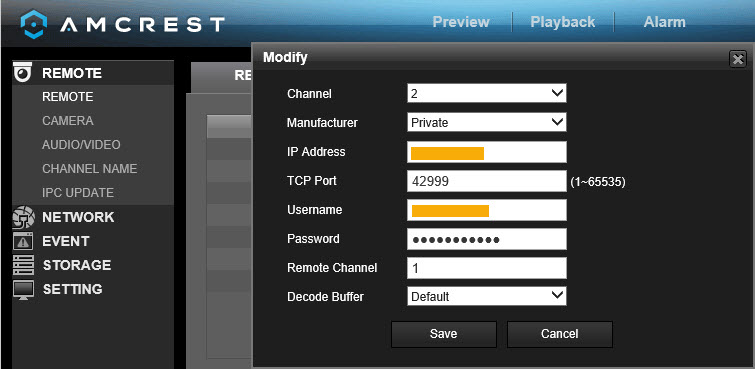755x369 pixels.
Task: Open the AUDIO/VIDEO menu item
Action: click(81, 145)
